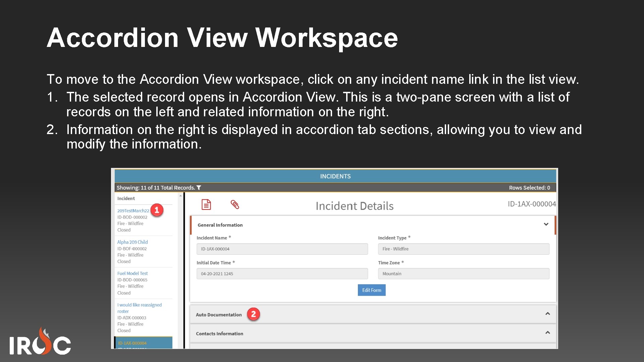Click the document form icon above Incident Details
The image size is (644, 362).
pos(206,204)
